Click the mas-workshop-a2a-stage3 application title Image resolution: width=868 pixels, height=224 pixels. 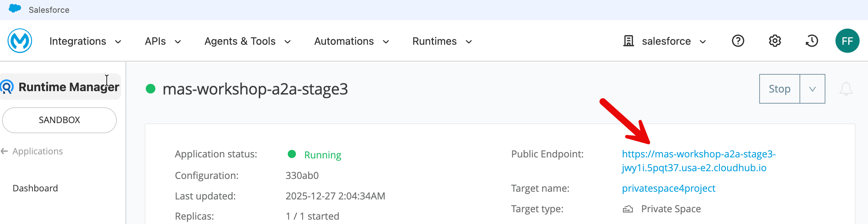click(x=255, y=89)
